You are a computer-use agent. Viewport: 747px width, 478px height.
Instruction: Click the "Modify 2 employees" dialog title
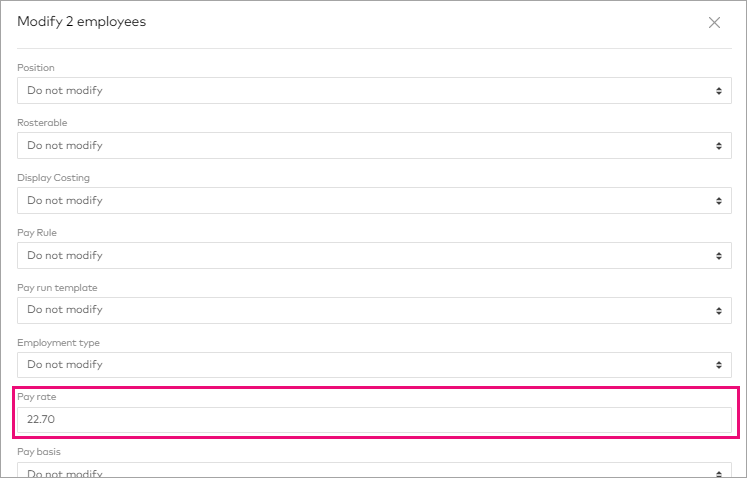pos(82,22)
